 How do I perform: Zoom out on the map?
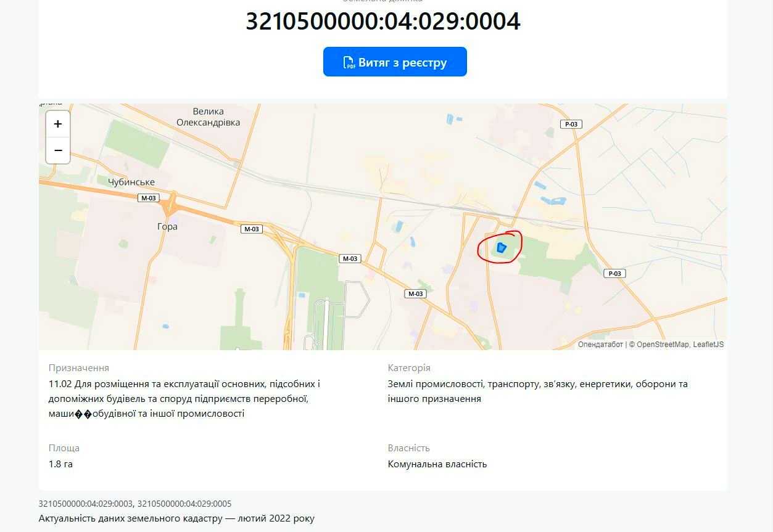coord(58,150)
